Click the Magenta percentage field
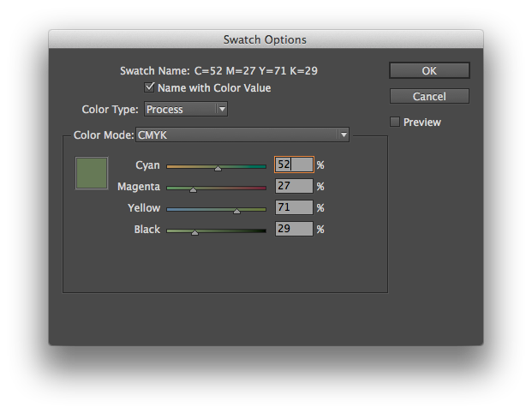This screenshot has height=413, width=532. [294, 186]
